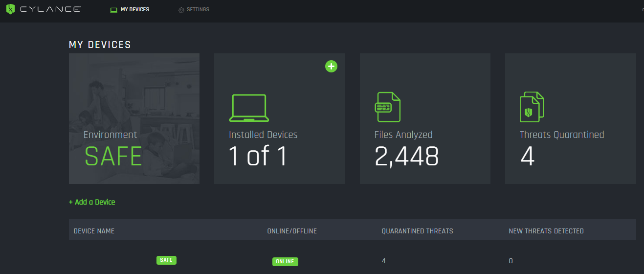This screenshot has height=274, width=644.
Task: Click the green ONLINE status badge
Action: pyautogui.click(x=285, y=262)
